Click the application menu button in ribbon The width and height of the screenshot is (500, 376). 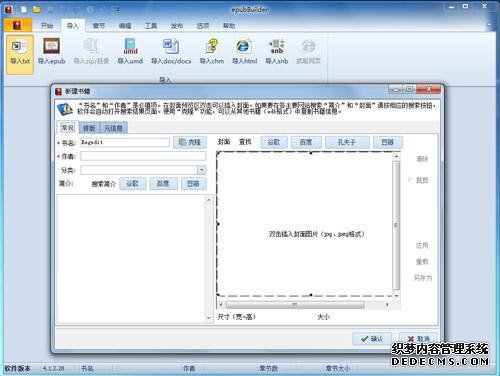click(18, 25)
